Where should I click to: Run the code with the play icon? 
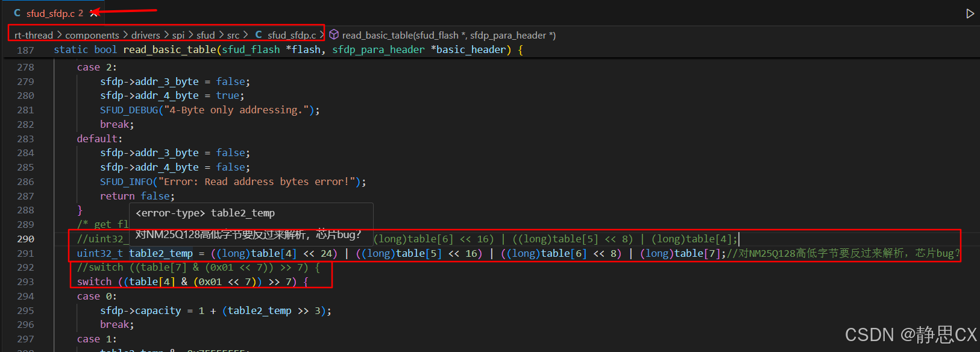tap(970, 13)
